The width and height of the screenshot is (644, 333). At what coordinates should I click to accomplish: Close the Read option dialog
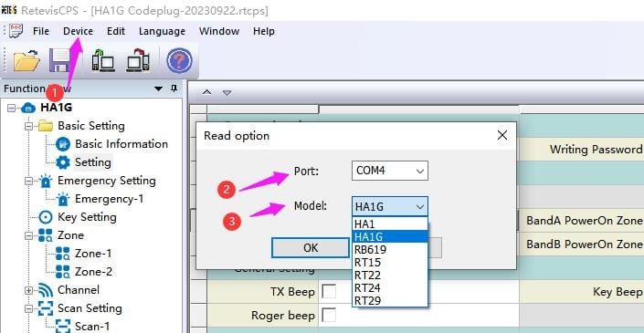(501, 135)
